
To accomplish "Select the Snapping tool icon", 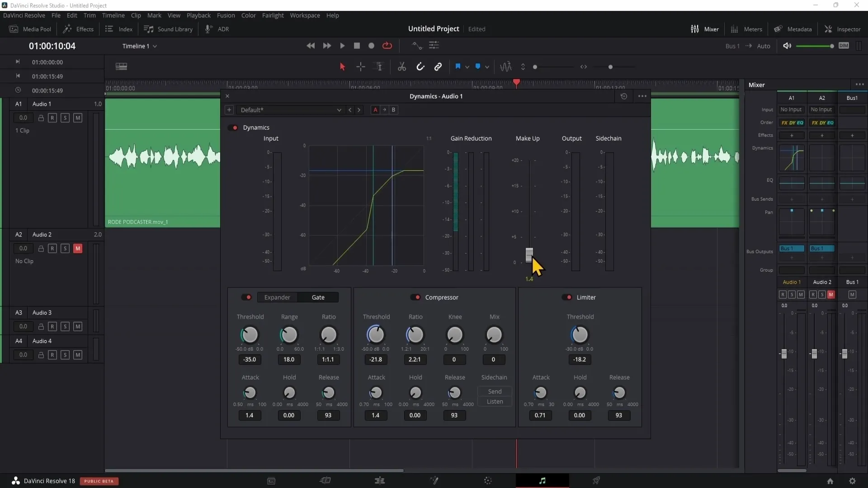I will (420, 67).
